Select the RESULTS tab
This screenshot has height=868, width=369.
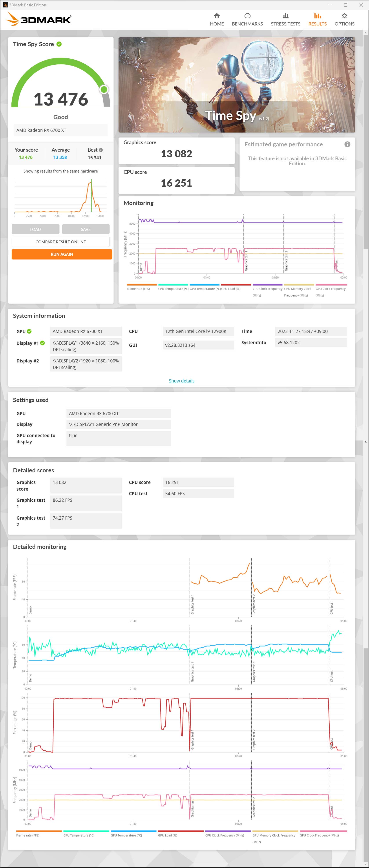[317, 20]
